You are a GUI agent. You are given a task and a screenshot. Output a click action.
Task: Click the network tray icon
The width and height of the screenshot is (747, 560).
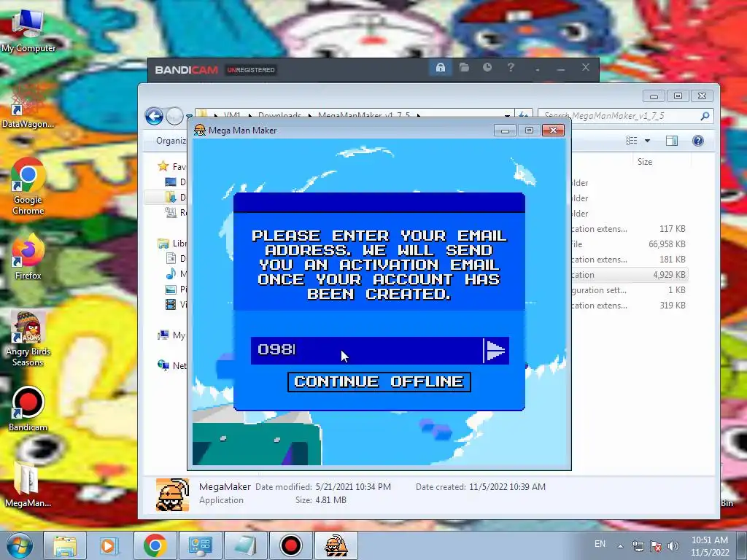[x=638, y=546]
